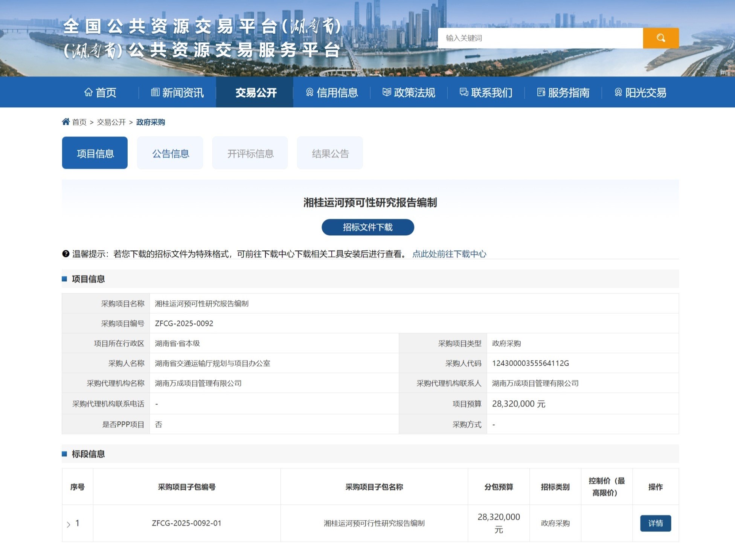The width and height of the screenshot is (735, 560).
Task: Open the 交易公开 navigation menu
Action: [256, 92]
